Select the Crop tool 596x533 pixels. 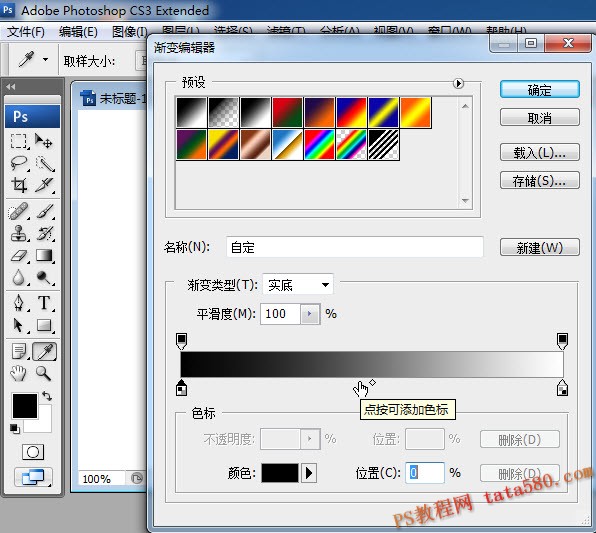tap(18, 185)
